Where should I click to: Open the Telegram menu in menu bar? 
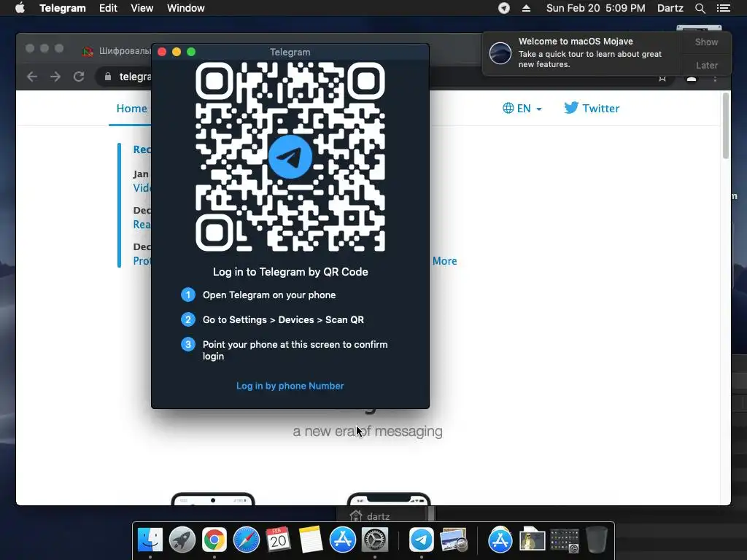pyautogui.click(x=63, y=8)
